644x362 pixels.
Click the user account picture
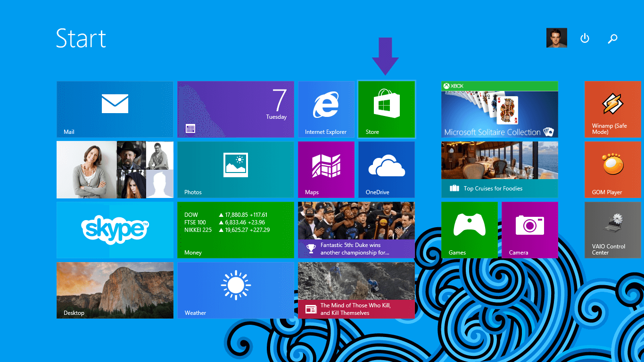557,38
